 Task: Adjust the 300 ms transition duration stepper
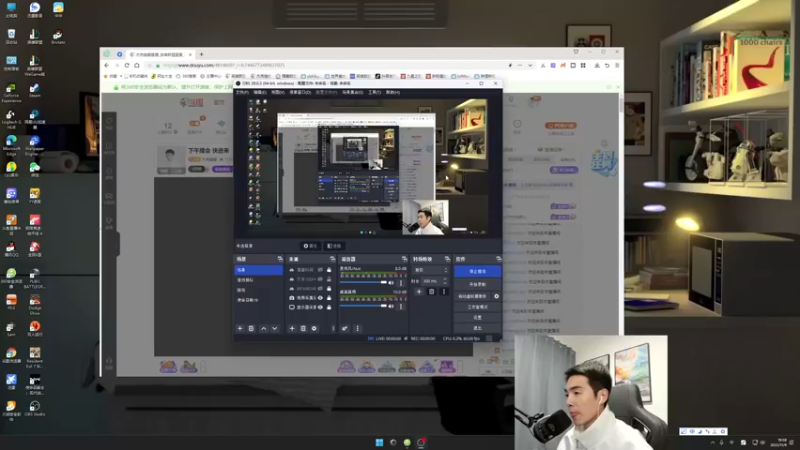click(x=444, y=281)
